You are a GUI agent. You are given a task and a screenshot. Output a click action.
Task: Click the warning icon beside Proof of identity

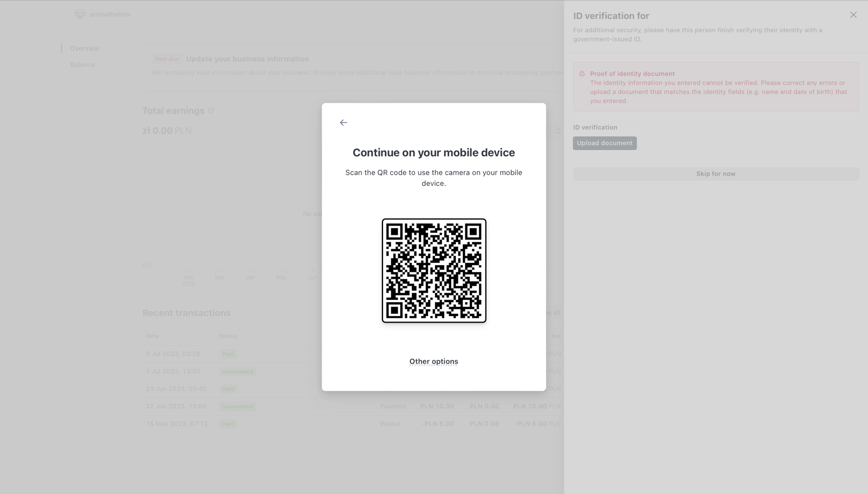(x=582, y=74)
